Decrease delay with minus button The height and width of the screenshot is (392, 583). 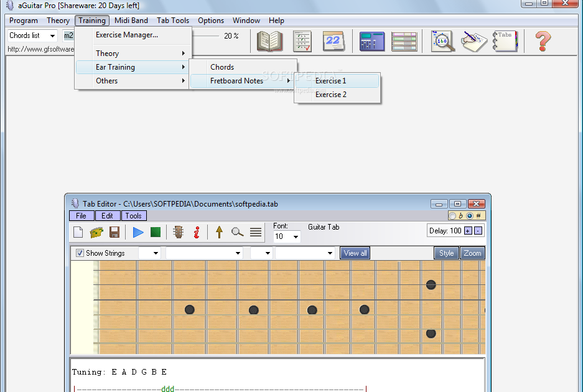[x=478, y=231]
